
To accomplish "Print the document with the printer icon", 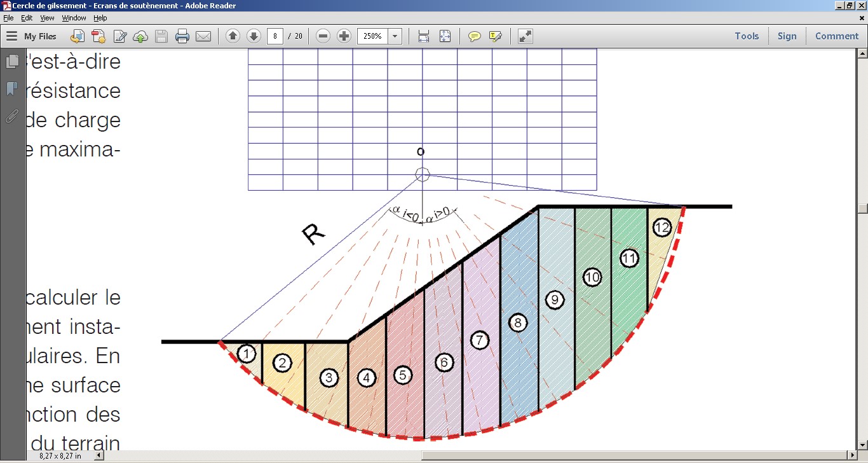I will [x=182, y=36].
